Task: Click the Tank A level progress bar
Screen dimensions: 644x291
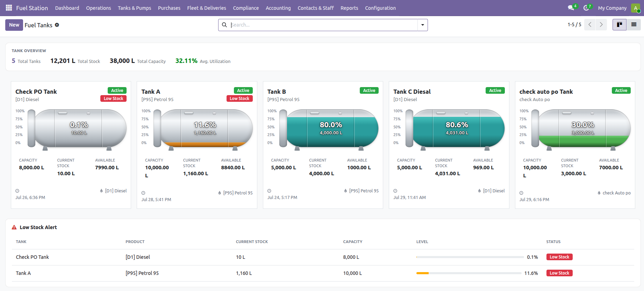Action: coord(469,273)
